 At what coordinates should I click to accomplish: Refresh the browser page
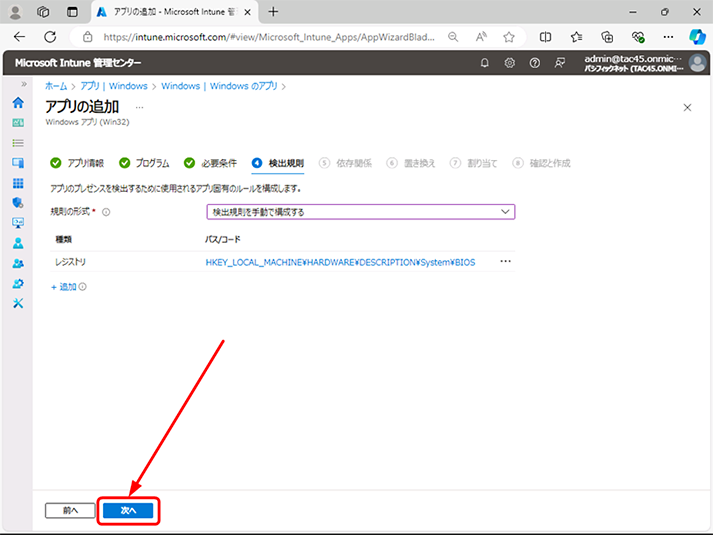(50, 37)
